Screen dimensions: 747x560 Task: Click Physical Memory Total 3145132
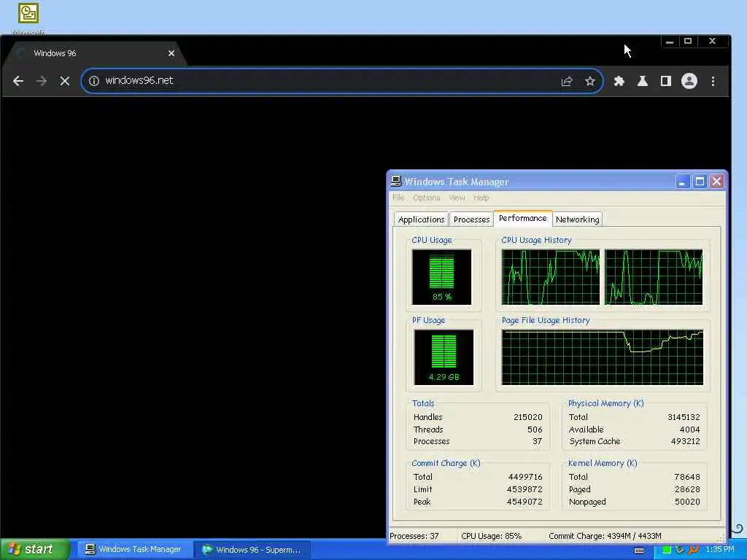[684, 417]
